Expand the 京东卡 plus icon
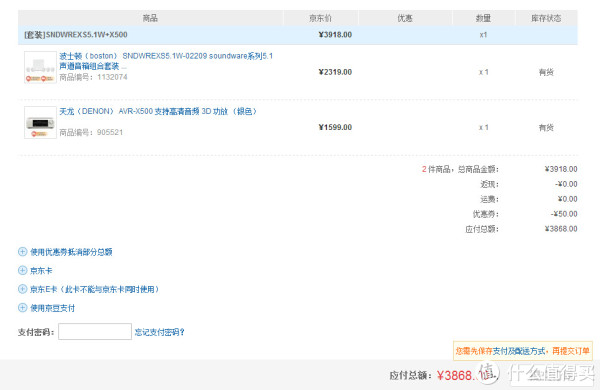The width and height of the screenshot is (600, 390). [23, 270]
